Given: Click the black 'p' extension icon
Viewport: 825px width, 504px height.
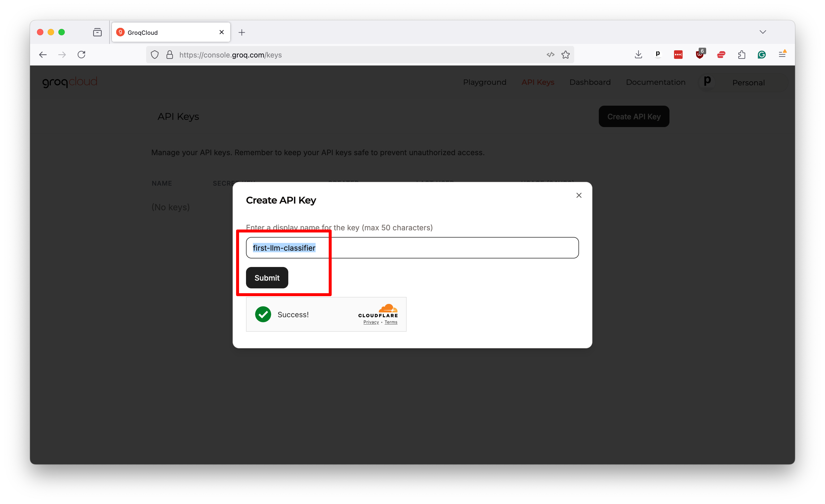Looking at the screenshot, I should pyautogui.click(x=658, y=54).
